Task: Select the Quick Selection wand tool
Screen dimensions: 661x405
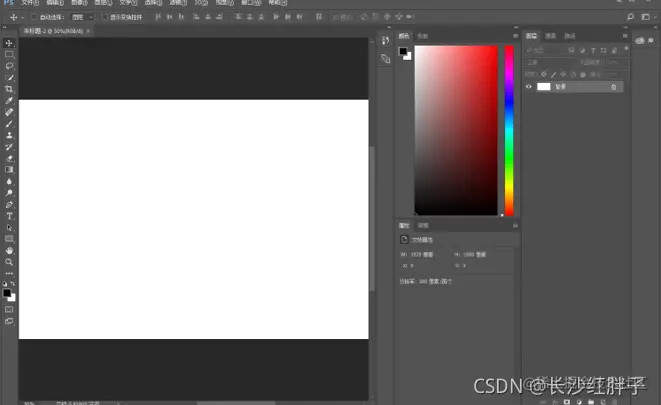Action: pyautogui.click(x=9, y=78)
